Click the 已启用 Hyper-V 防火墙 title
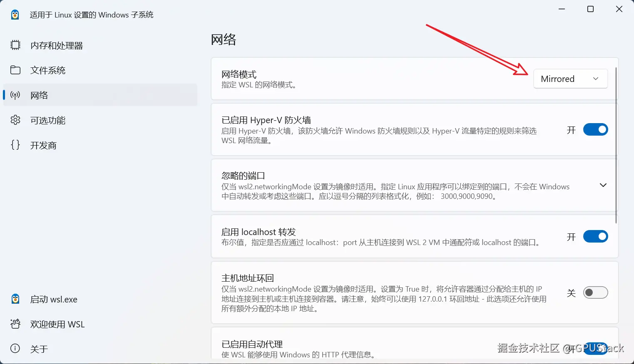Image resolution: width=634 pixels, height=364 pixels. click(266, 120)
